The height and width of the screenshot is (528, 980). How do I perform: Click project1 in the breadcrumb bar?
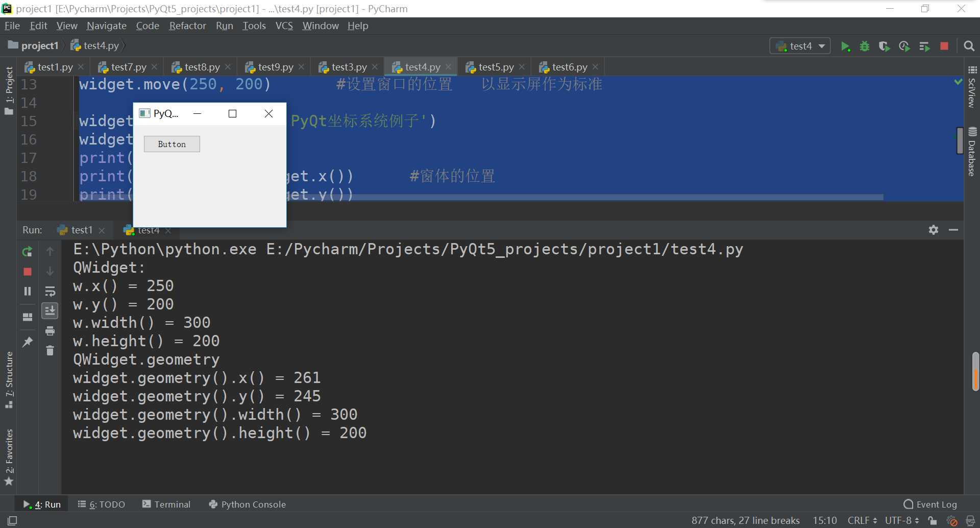34,45
